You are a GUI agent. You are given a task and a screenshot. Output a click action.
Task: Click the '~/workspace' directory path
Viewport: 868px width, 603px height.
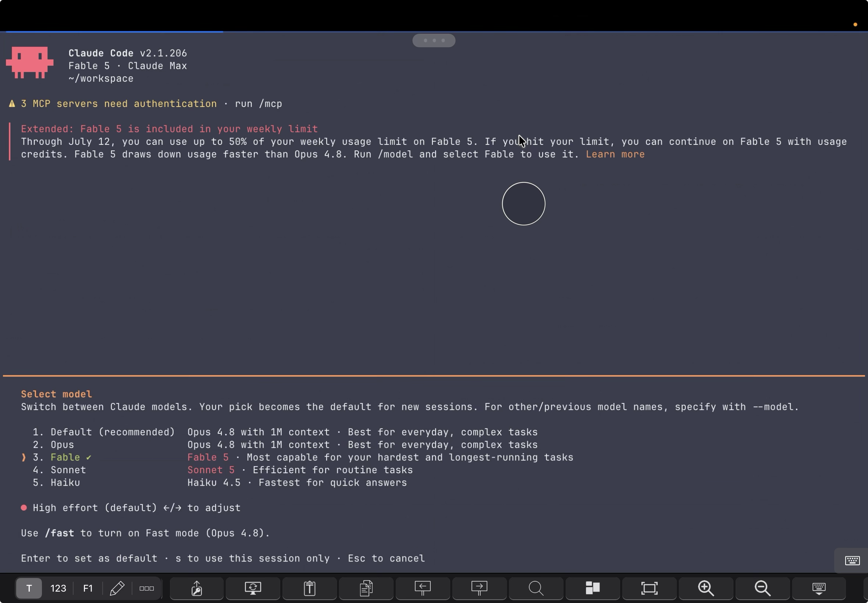(101, 79)
